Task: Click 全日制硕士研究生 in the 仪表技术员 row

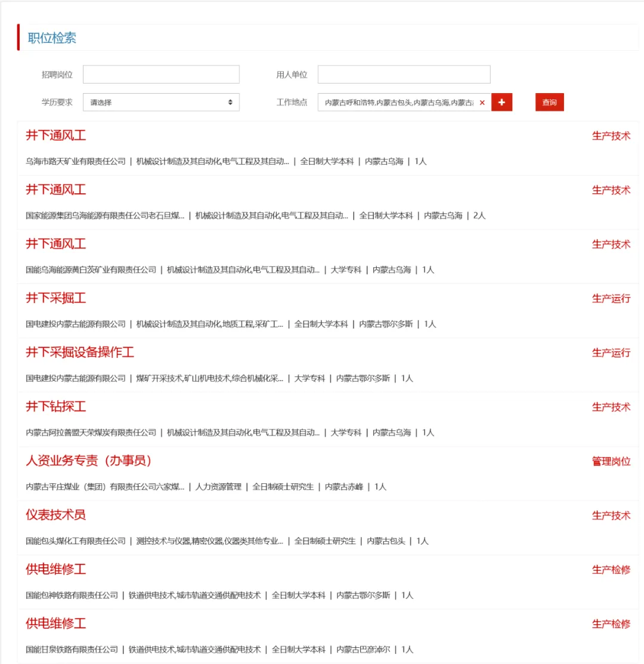Action: (x=325, y=541)
